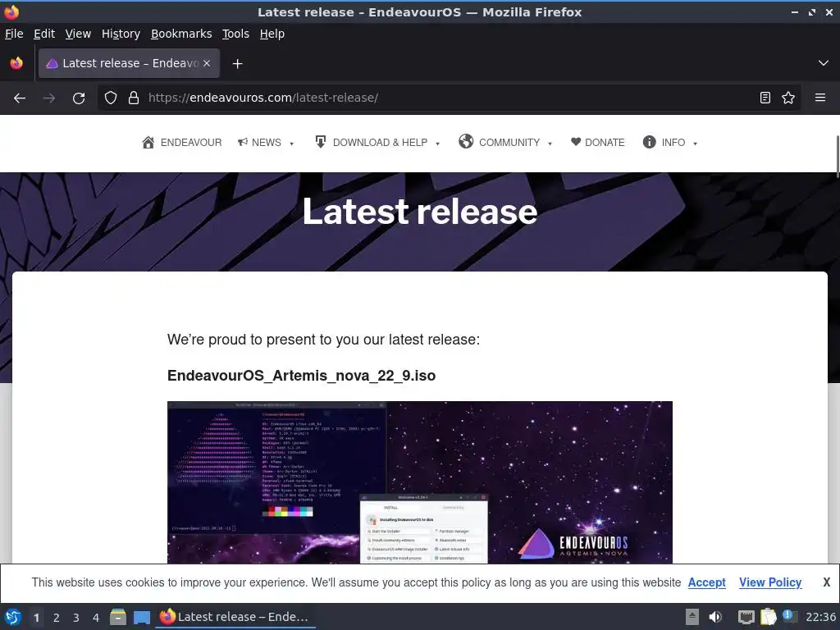Open the update notifier tray icon
Viewport: 840px width, 630px height.
click(x=789, y=616)
